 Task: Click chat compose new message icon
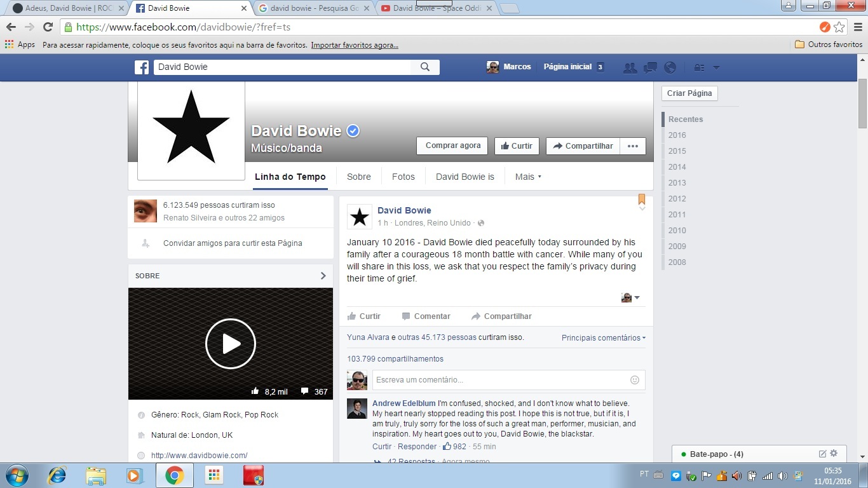click(822, 454)
